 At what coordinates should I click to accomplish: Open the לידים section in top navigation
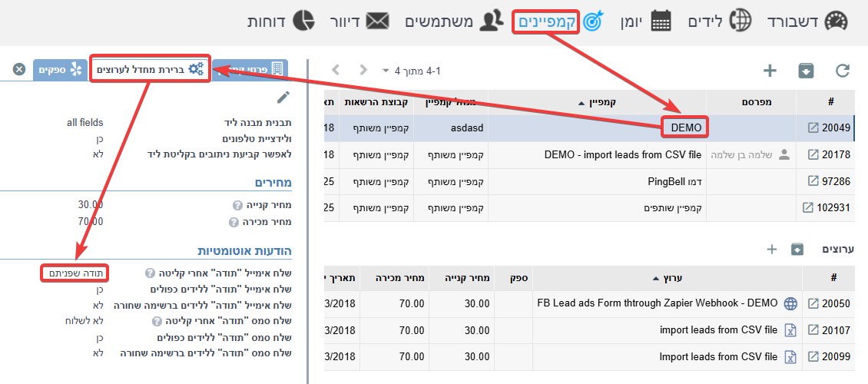point(713,21)
